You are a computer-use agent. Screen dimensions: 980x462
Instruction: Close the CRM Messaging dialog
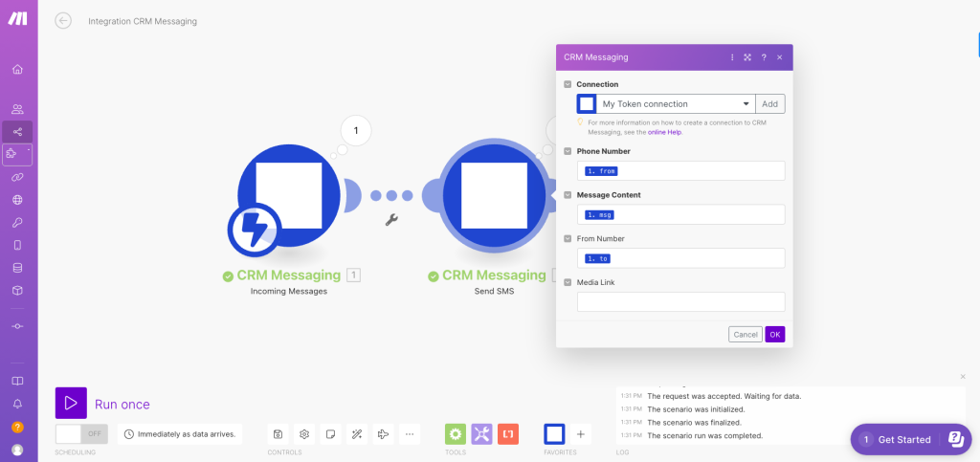pos(779,57)
